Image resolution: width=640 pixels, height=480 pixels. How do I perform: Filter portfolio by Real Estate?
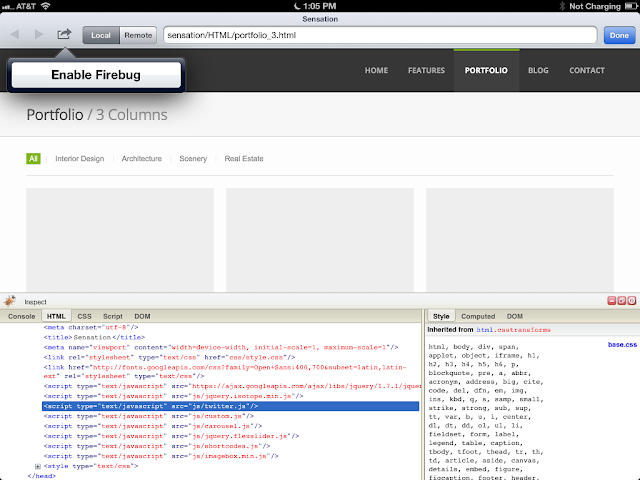pyautogui.click(x=244, y=159)
